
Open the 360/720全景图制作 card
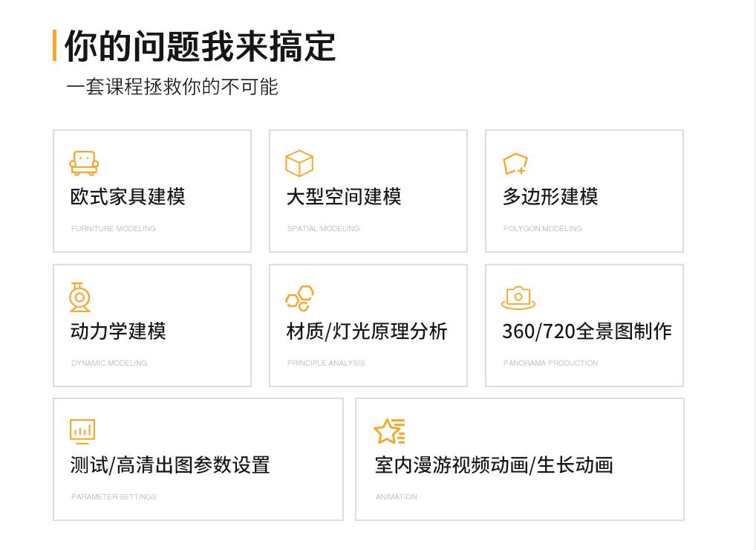(x=586, y=331)
